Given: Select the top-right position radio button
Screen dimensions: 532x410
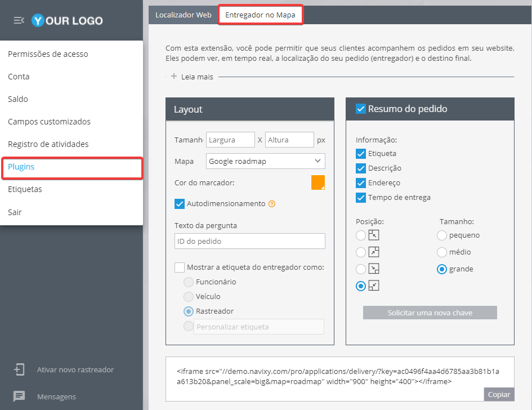Looking at the screenshot, I should tap(361, 252).
